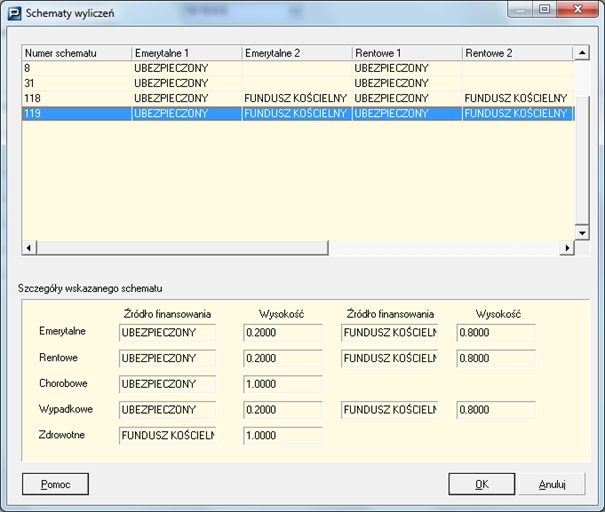Confirm with the OK button
This screenshot has width=605, height=516.
[x=481, y=484]
